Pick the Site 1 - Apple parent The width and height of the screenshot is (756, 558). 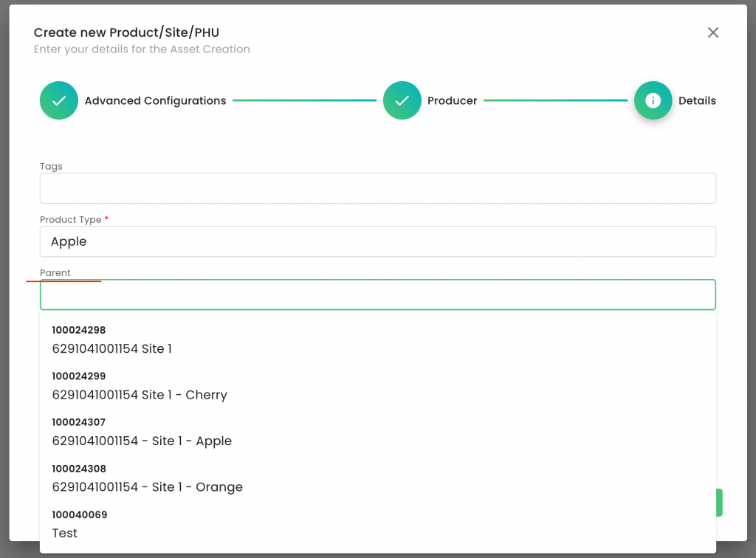(x=142, y=433)
